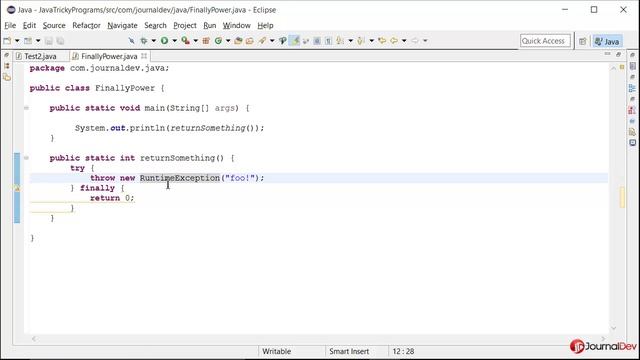Select the Java perspective button
This screenshot has width=640, height=360.
(x=607, y=41)
